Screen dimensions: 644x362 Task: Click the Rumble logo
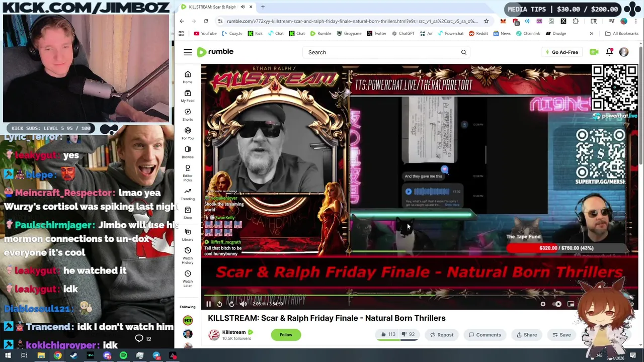(x=215, y=52)
